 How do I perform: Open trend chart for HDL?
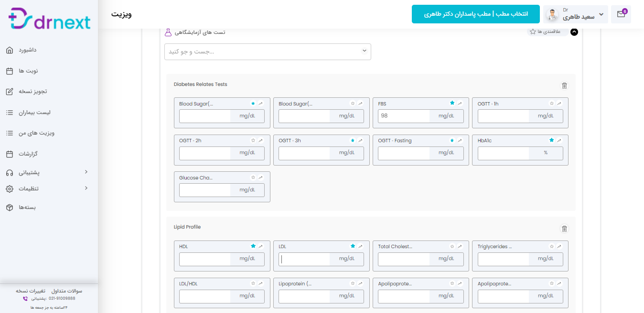(261, 247)
